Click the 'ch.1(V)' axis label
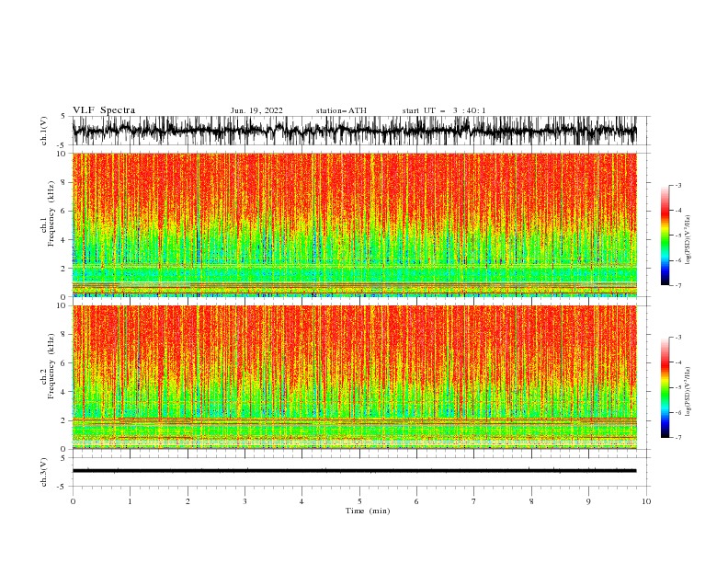 tap(44, 131)
